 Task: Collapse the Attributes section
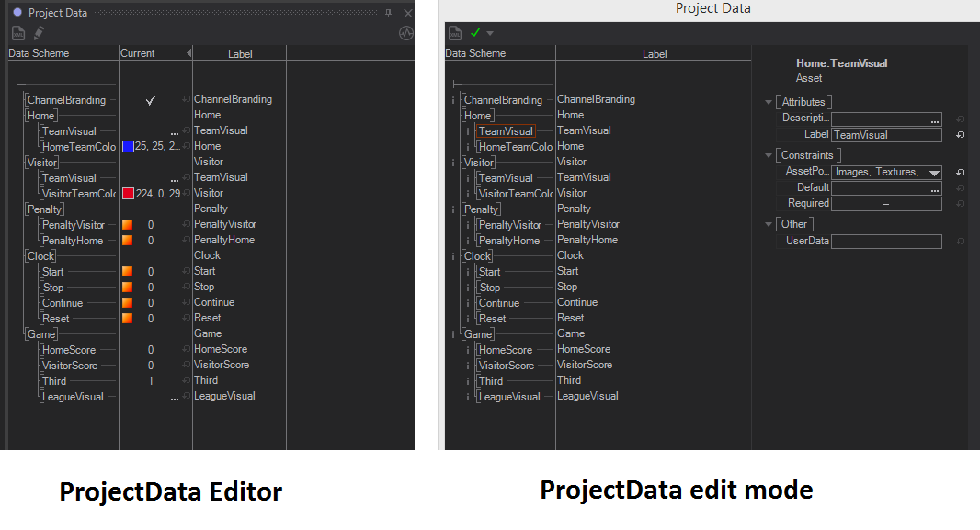[769, 102]
